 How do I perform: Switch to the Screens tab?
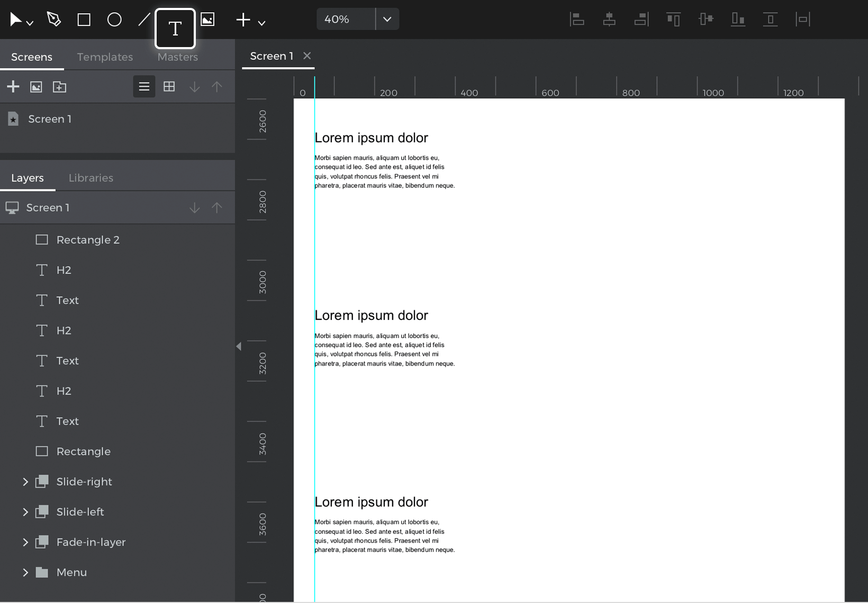pyautogui.click(x=32, y=57)
